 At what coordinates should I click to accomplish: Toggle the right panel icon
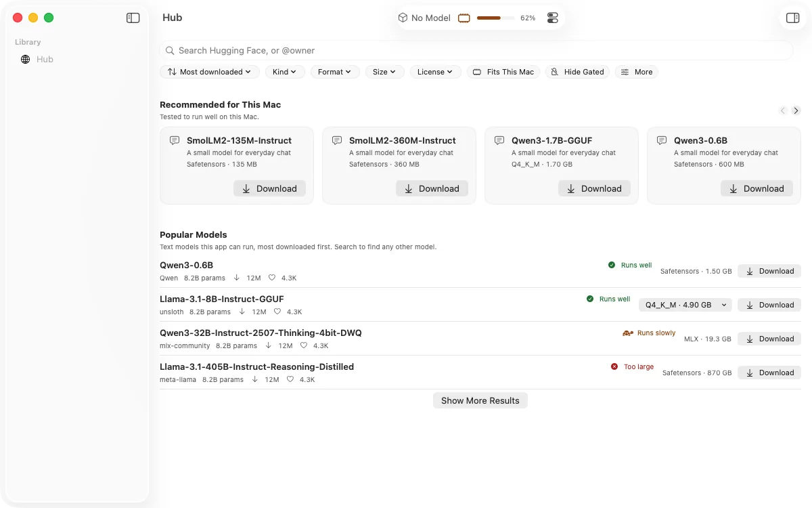point(793,18)
